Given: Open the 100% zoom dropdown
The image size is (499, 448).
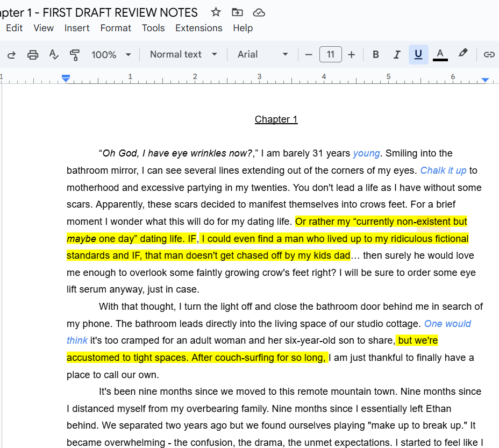Looking at the screenshot, I should (111, 54).
